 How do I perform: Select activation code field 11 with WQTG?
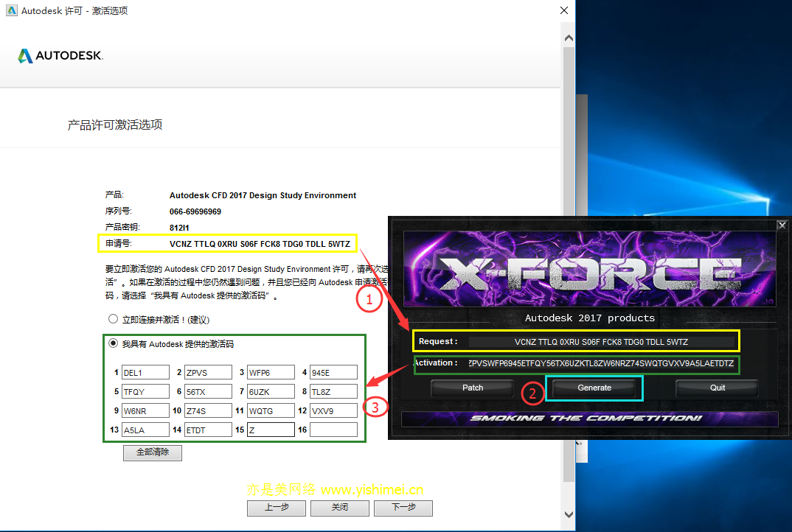271,411
